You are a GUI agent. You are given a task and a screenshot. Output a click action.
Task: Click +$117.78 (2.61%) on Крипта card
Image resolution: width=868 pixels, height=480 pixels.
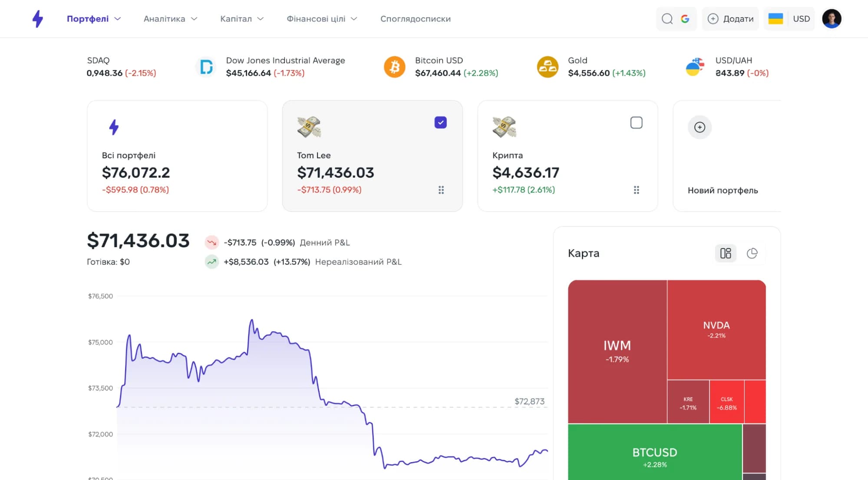pos(524,190)
